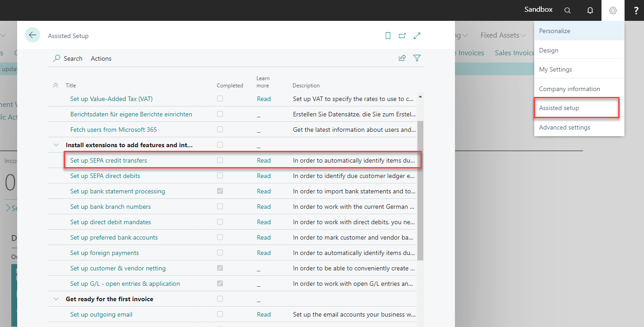
Task: Expand the page to full screen
Action: pyautogui.click(x=417, y=36)
